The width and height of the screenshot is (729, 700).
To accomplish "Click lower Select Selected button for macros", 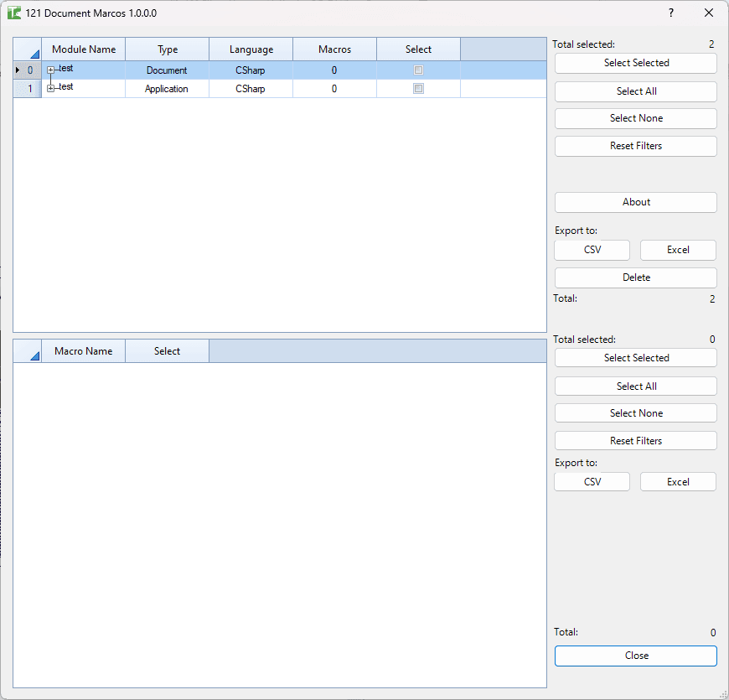I will 635,358.
